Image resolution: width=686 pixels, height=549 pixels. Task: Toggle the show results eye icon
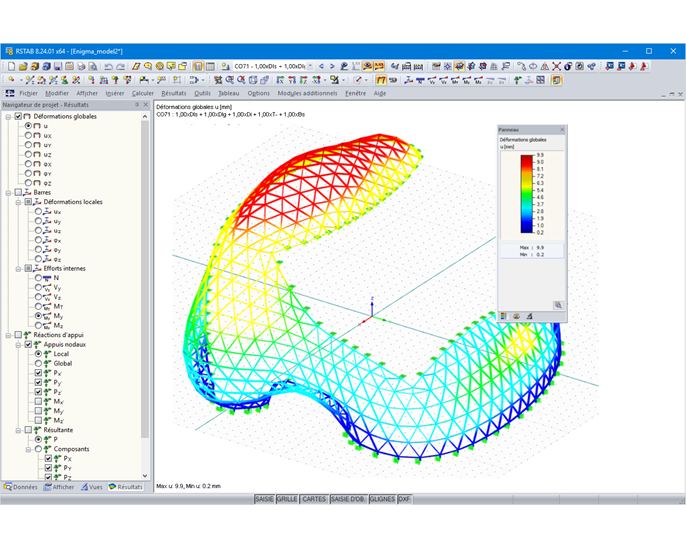pyautogui.click(x=368, y=66)
